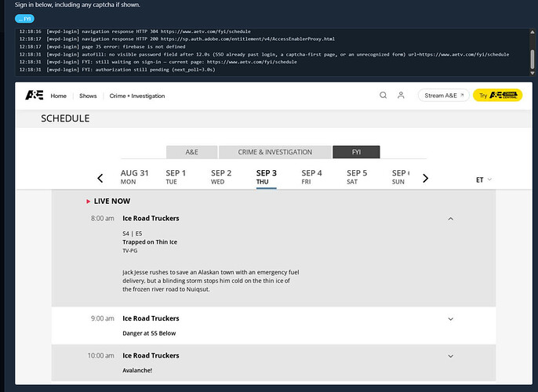Click the TV-PG rating label

(129, 251)
